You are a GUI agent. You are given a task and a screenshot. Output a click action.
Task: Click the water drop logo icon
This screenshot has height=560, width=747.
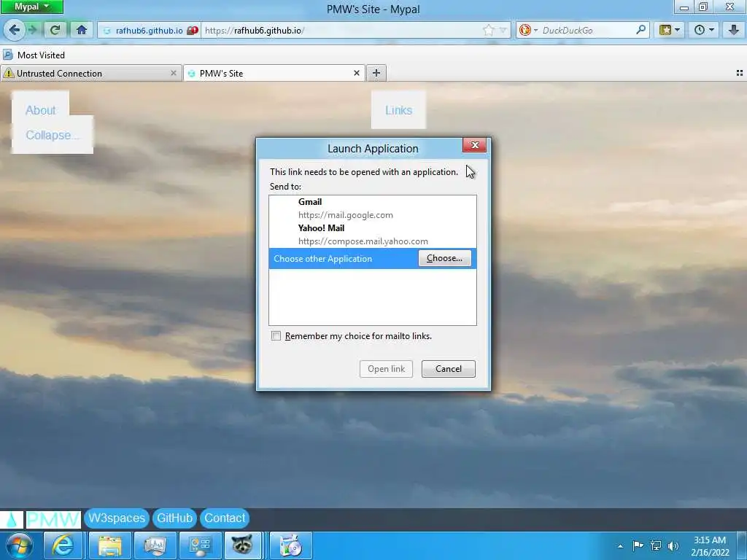click(x=12, y=519)
